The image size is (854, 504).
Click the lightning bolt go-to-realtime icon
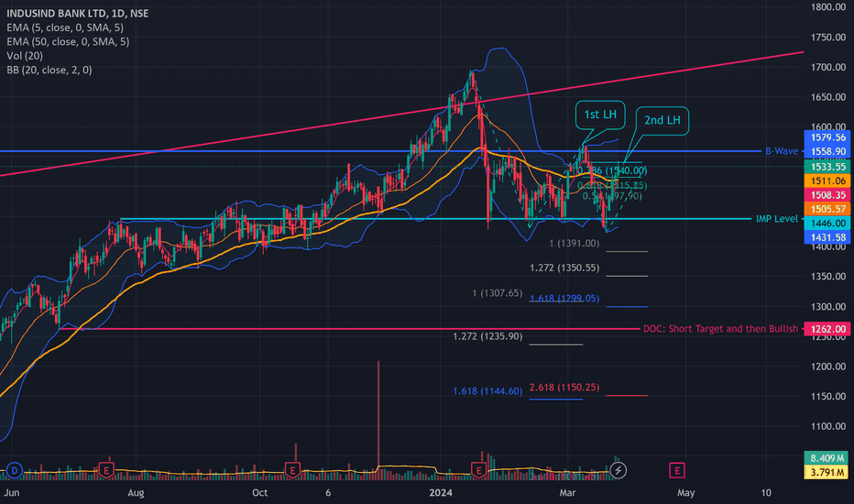pyautogui.click(x=618, y=470)
